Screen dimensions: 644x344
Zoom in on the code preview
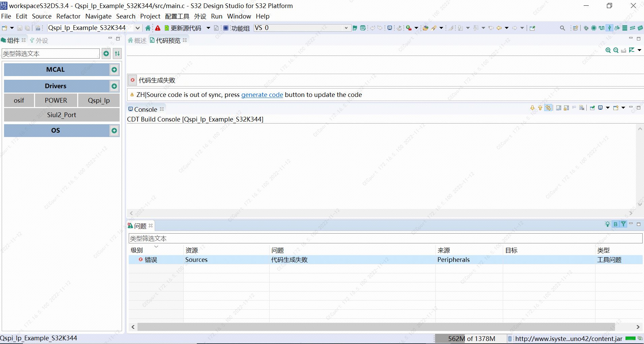coord(608,50)
